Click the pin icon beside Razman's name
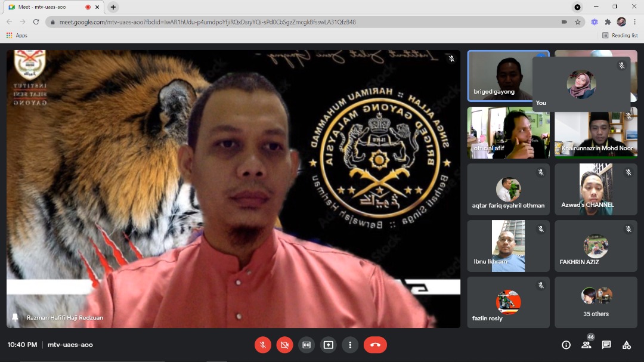Viewport: 644px width, 362px height. [15, 318]
